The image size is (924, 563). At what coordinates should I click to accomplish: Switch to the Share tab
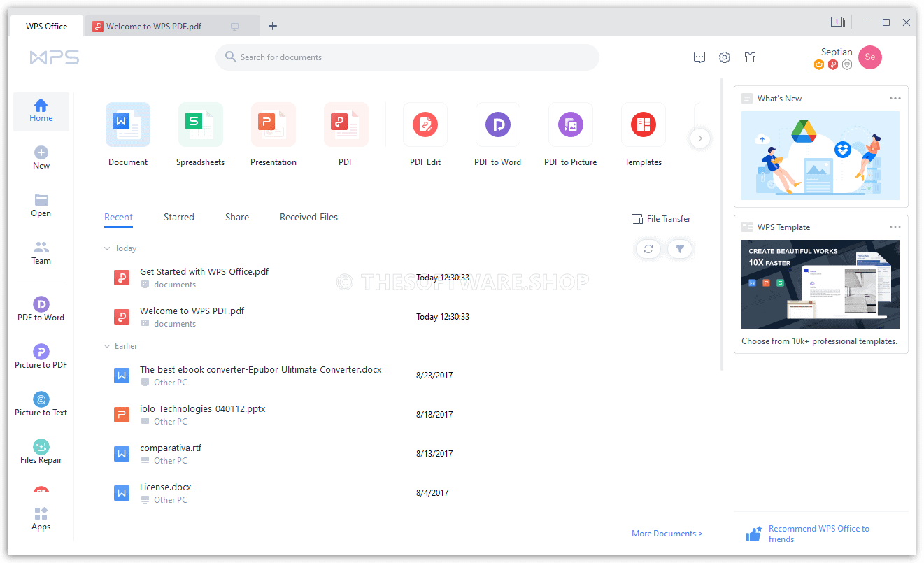tap(237, 218)
